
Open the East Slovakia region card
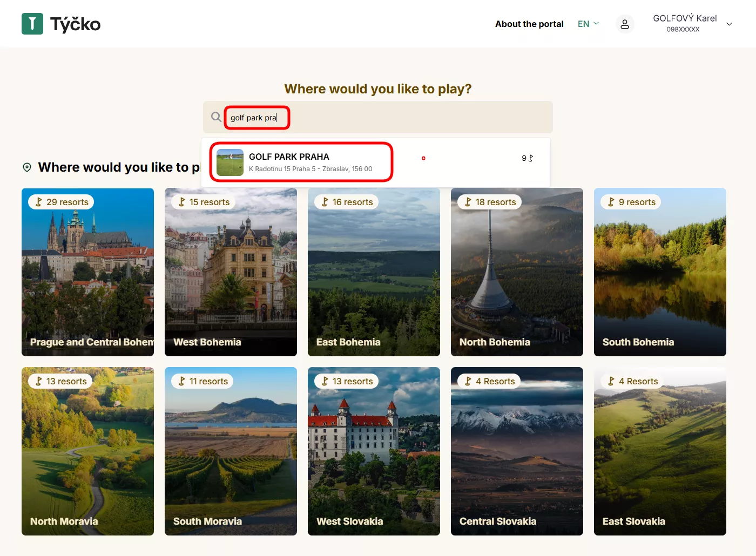click(x=660, y=451)
